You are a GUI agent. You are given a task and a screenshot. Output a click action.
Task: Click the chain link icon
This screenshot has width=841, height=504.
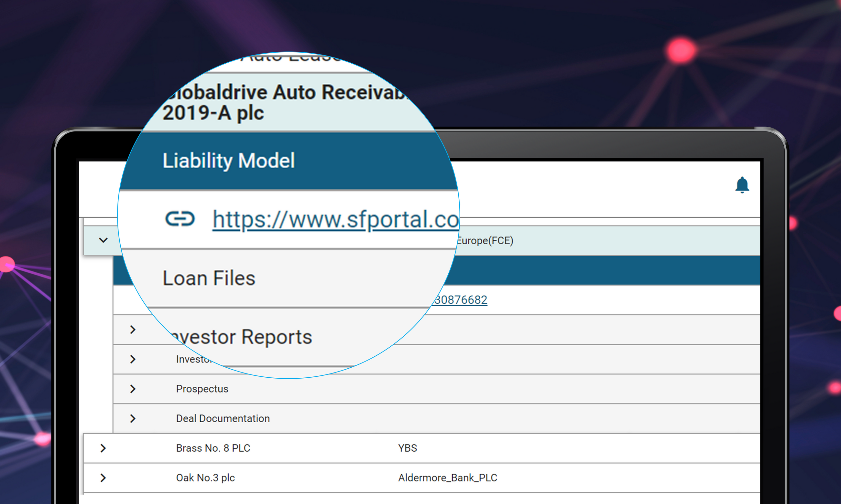(x=180, y=218)
